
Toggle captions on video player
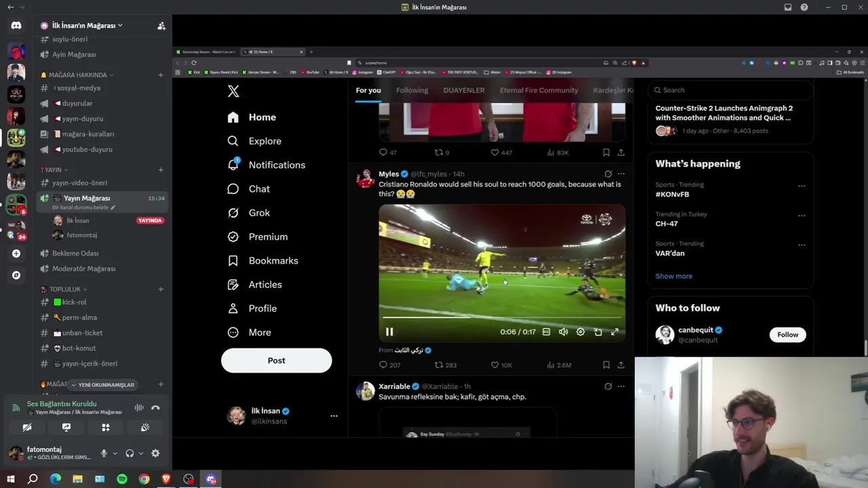point(547,332)
